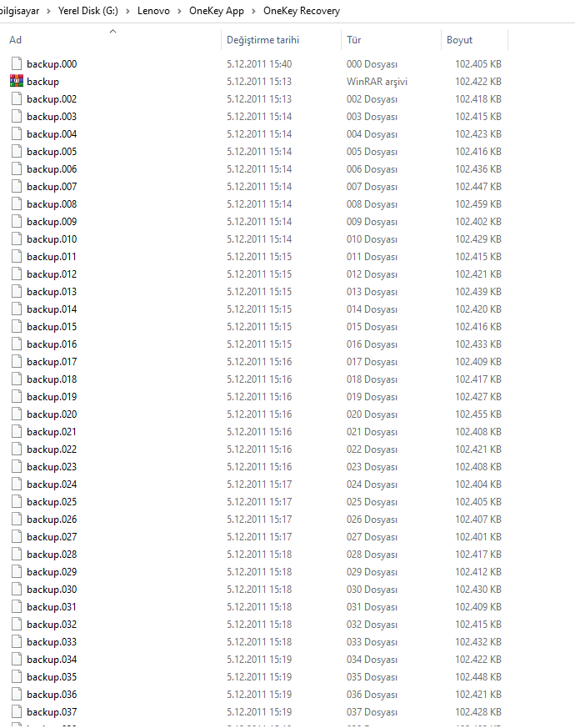Toggle the sort direction arrow above Ad
The height and width of the screenshot is (728, 575).
pos(112,31)
